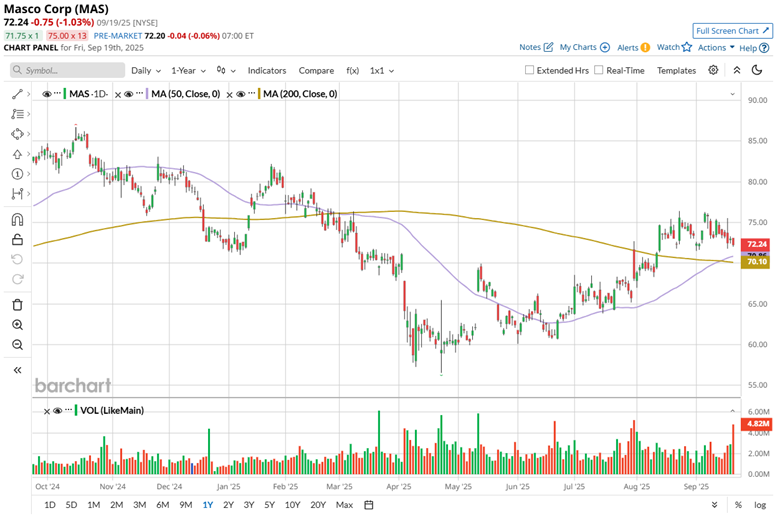Screen dimensions: 780x516
Task: Select the 1D time range
Action: click(50, 505)
